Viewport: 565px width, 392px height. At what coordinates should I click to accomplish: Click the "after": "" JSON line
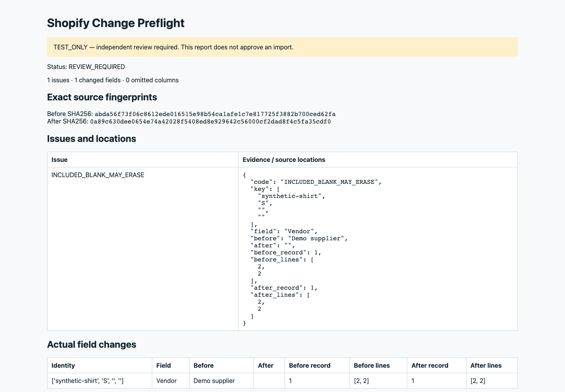tap(273, 245)
